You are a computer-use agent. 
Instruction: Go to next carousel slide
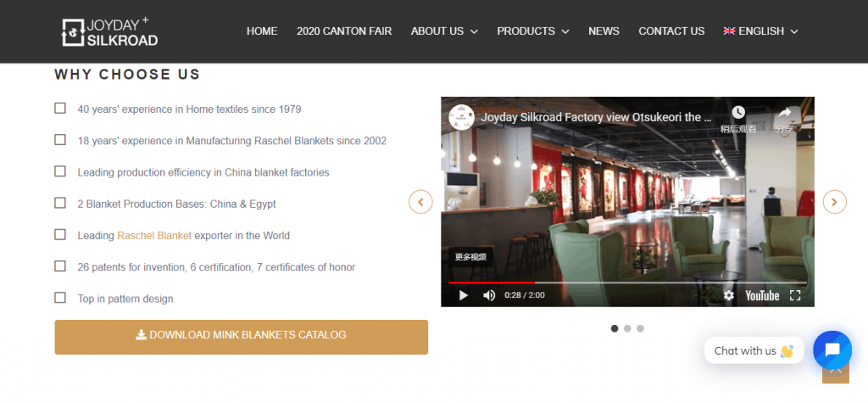[x=835, y=202]
